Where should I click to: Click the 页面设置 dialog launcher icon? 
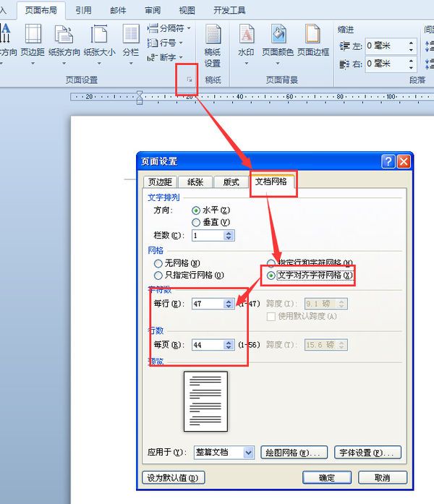[x=190, y=80]
